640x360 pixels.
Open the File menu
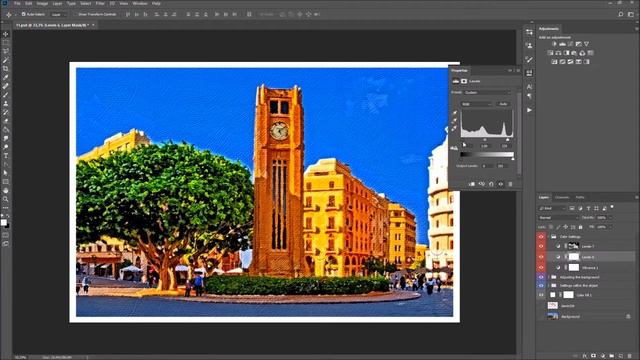pyautogui.click(x=17, y=3)
